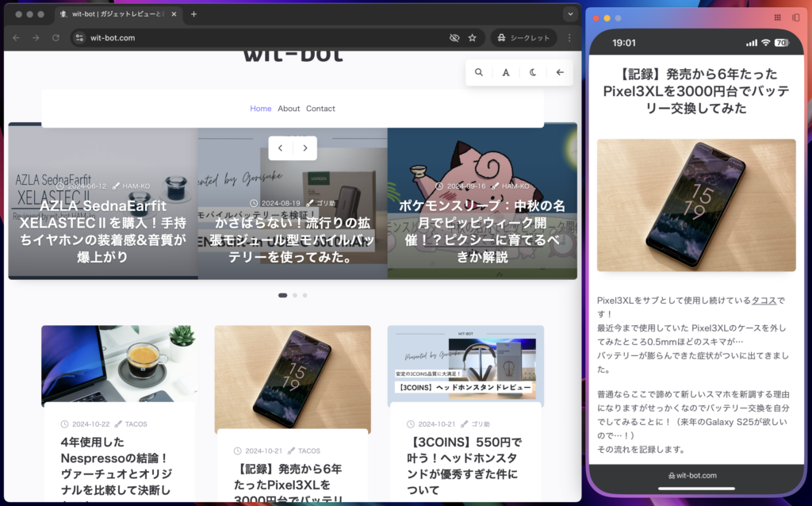Viewport: 812px width, 506px height.
Task: Open the site search magnifier icon
Action: [x=479, y=72]
